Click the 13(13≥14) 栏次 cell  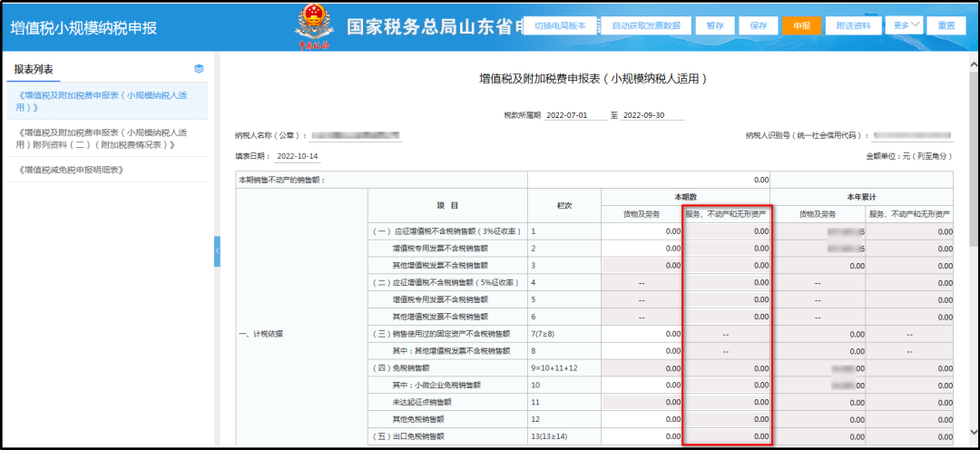(564, 435)
